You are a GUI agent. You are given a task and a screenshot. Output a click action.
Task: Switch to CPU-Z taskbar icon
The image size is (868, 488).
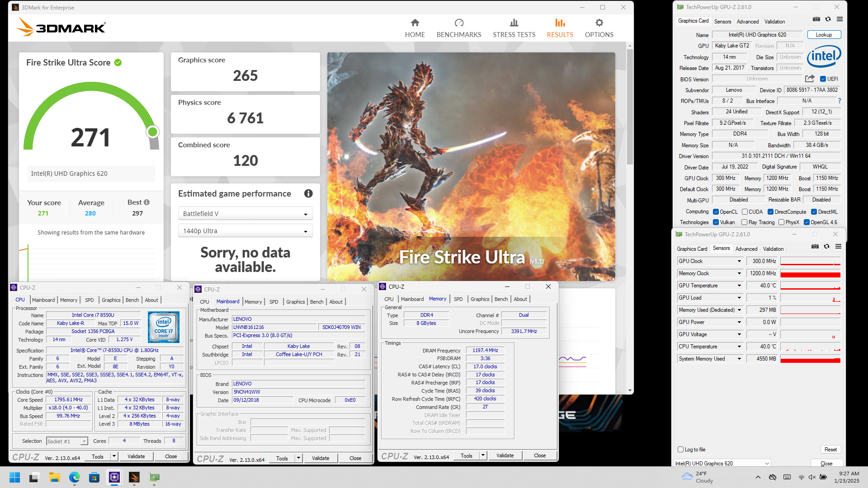[114, 477]
